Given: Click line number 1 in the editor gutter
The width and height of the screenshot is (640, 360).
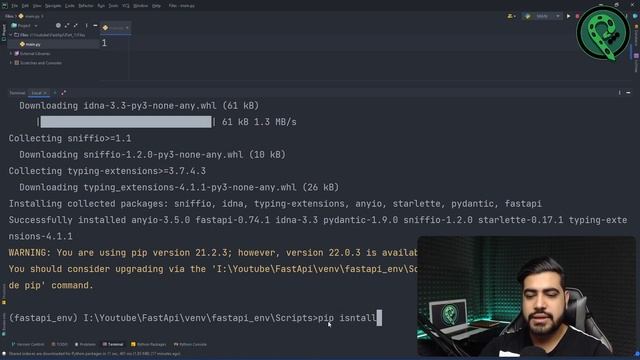Looking at the screenshot, I should click(x=104, y=43).
